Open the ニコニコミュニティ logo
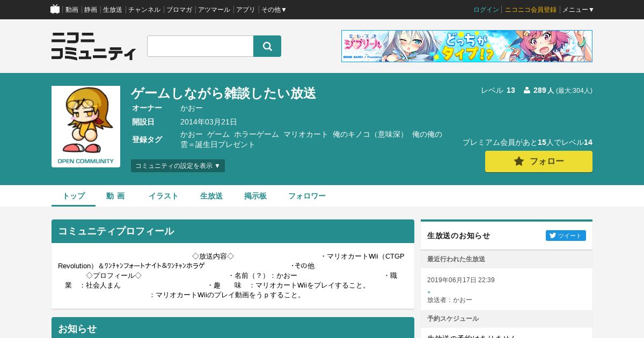644x338 pixels. point(94,46)
